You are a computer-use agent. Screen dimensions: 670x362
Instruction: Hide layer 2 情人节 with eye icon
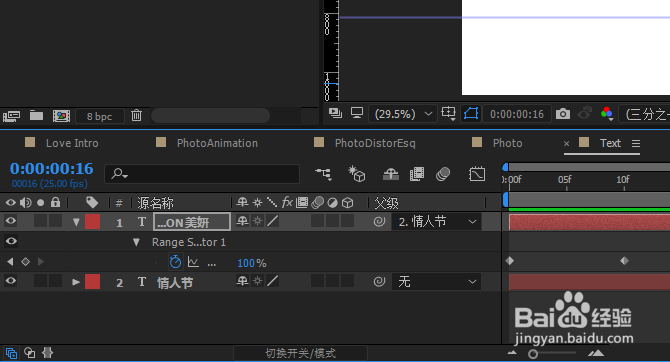(11, 281)
